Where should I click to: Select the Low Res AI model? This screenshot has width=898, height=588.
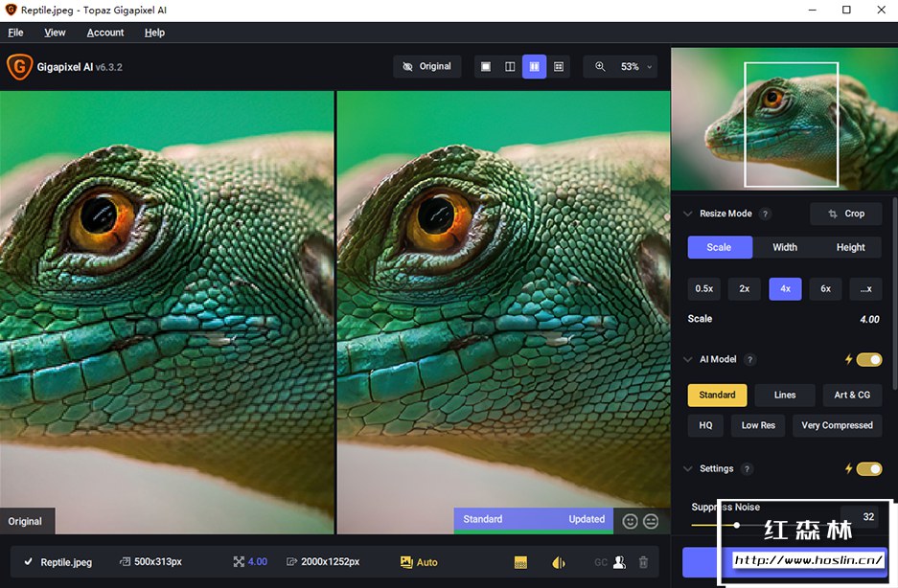pyautogui.click(x=758, y=425)
